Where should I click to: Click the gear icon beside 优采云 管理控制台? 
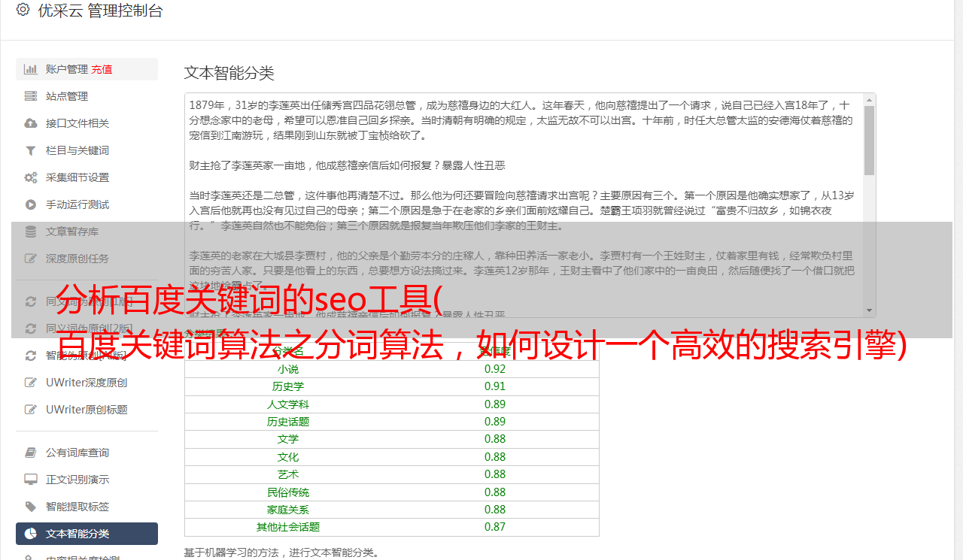[x=23, y=10]
